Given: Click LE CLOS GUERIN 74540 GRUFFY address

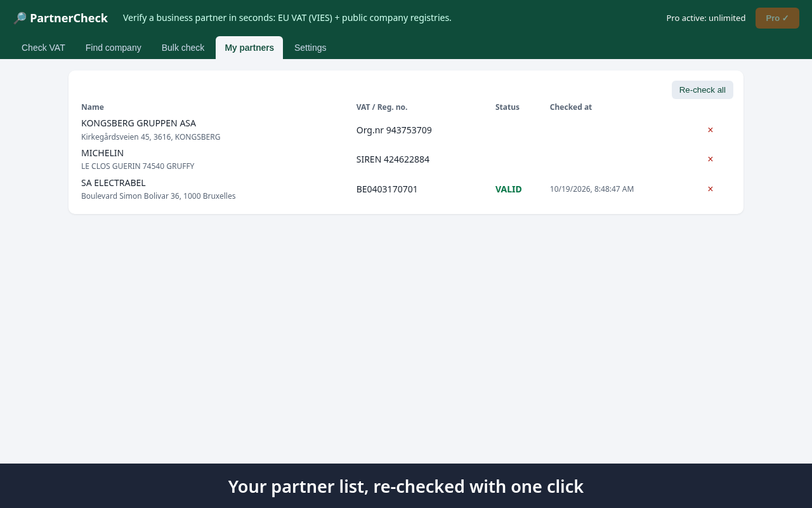Looking at the screenshot, I should pyautogui.click(x=138, y=166).
